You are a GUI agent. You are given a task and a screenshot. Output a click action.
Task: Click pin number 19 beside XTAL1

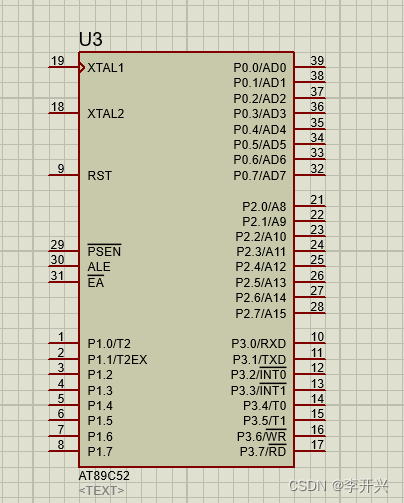58,61
